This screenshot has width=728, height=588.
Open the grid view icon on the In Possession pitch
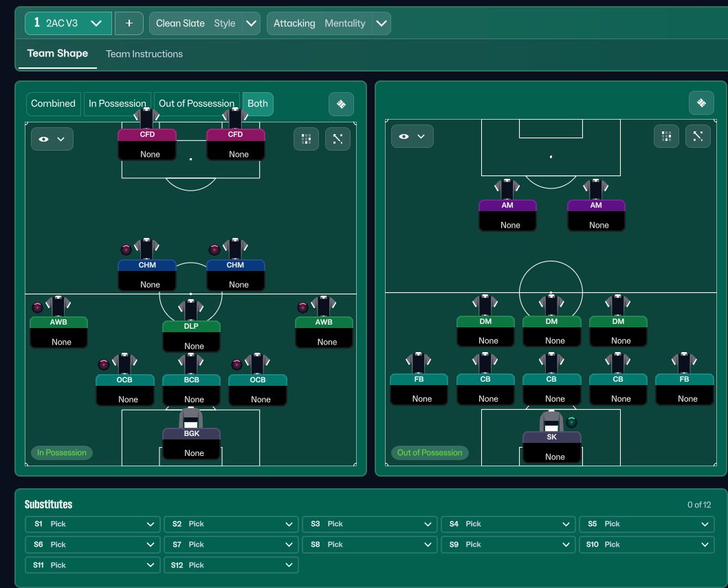(307, 139)
